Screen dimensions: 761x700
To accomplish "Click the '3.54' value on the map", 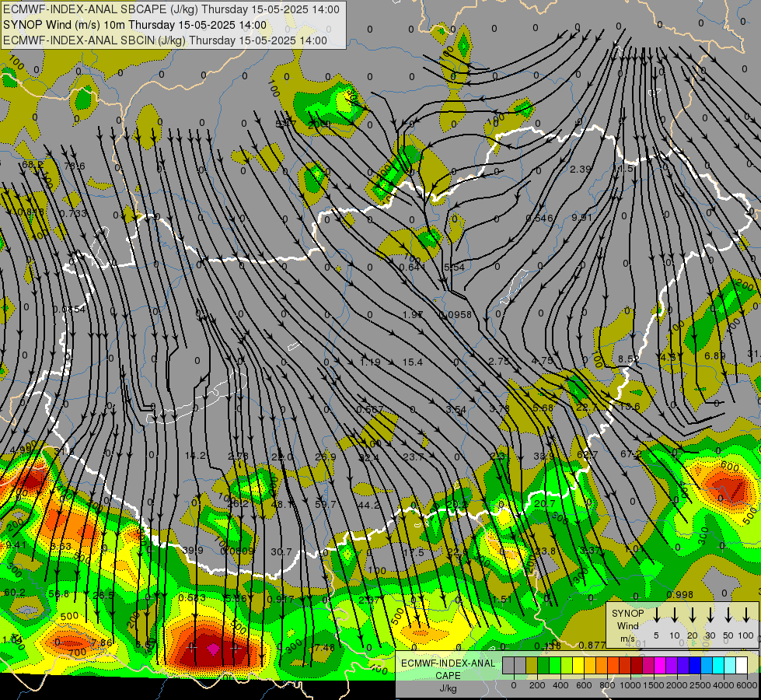I will (x=456, y=410).
